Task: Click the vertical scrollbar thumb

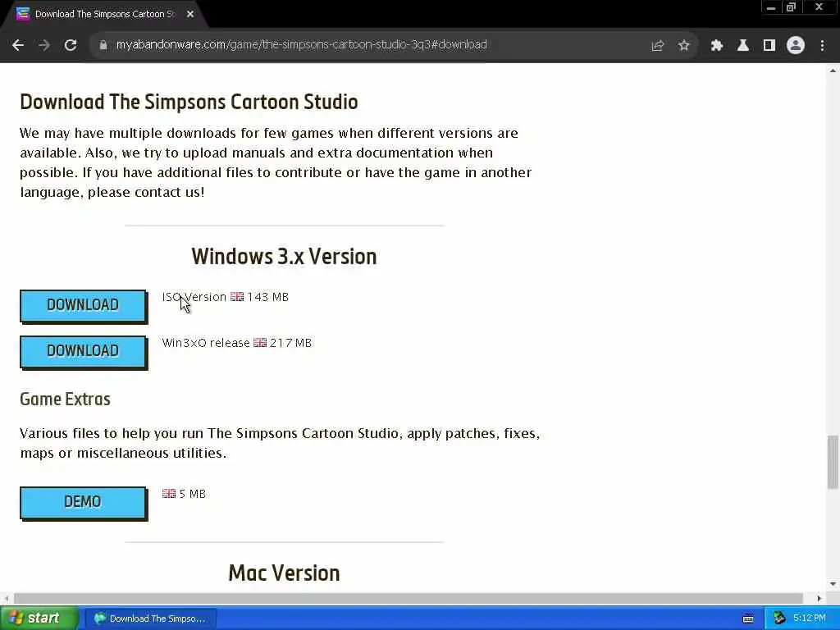Action: click(x=833, y=462)
